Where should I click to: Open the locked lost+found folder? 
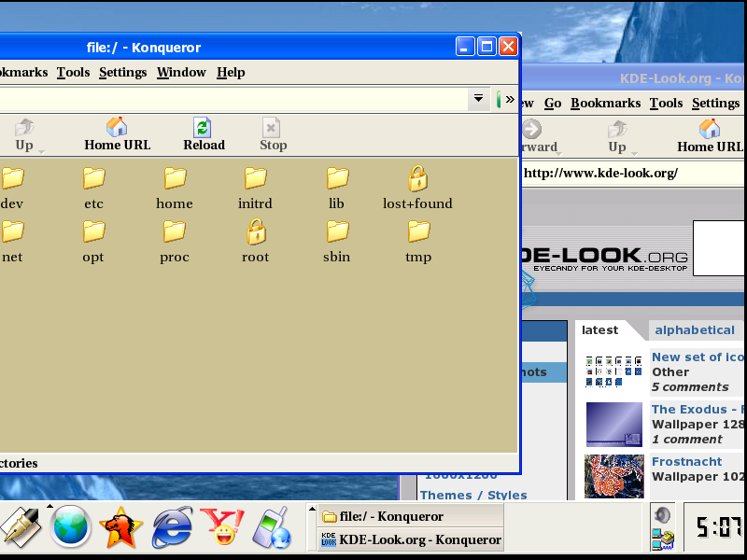coord(417,189)
